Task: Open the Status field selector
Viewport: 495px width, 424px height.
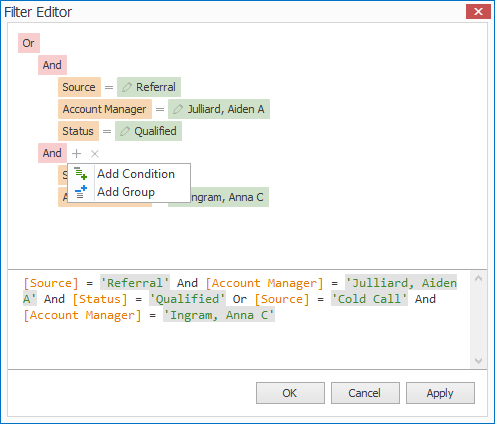Action: pos(78,131)
